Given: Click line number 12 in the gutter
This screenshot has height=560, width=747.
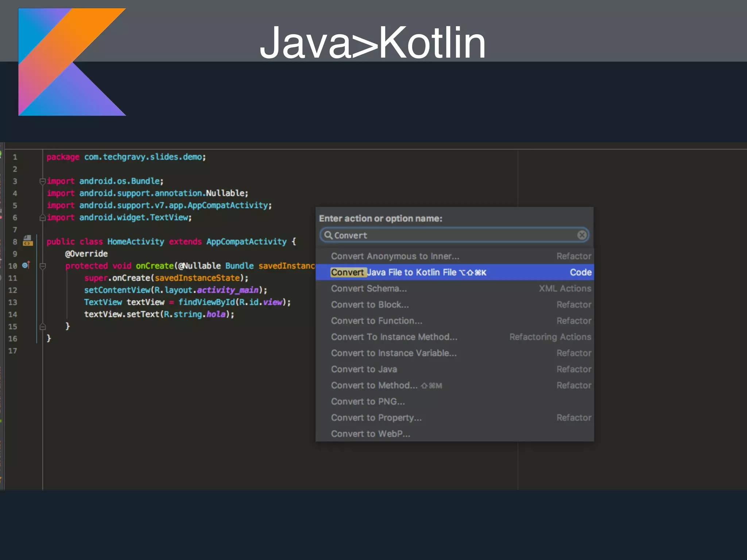Looking at the screenshot, I should tap(13, 290).
